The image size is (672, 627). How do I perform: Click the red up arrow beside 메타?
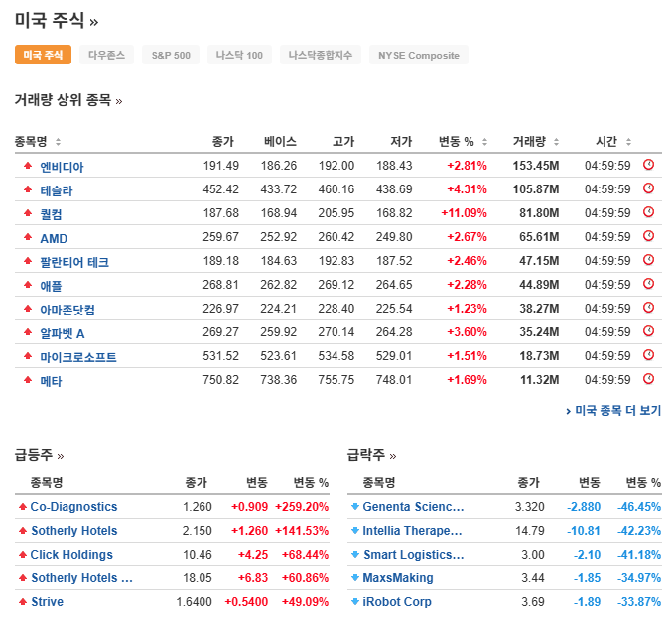point(28,379)
